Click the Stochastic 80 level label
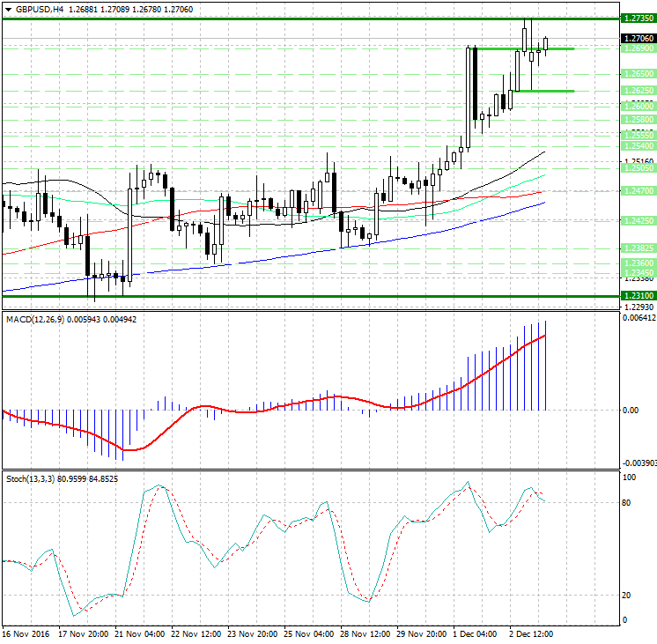The height and width of the screenshot is (644, 657). point(629,503)
